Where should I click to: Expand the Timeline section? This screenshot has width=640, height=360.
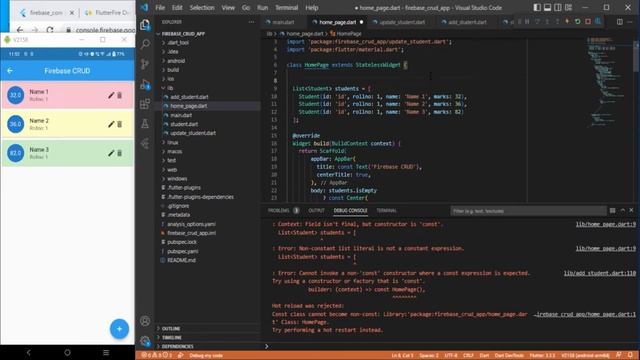171,338
